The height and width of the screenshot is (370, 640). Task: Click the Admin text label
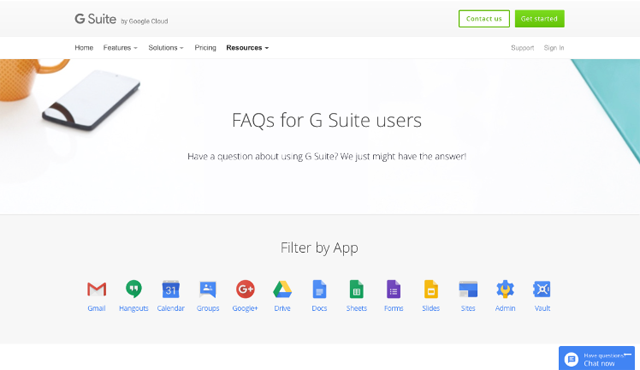(x=505, y=308)
